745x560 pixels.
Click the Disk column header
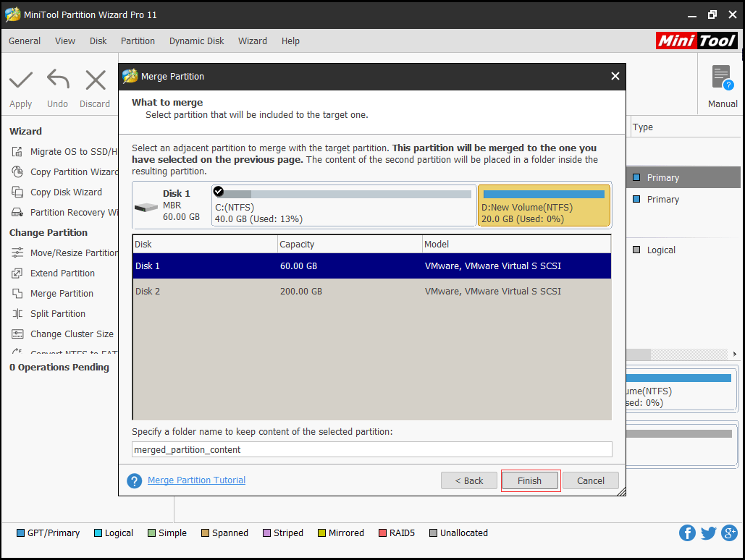pyautogui.click(x=206, y=244)
